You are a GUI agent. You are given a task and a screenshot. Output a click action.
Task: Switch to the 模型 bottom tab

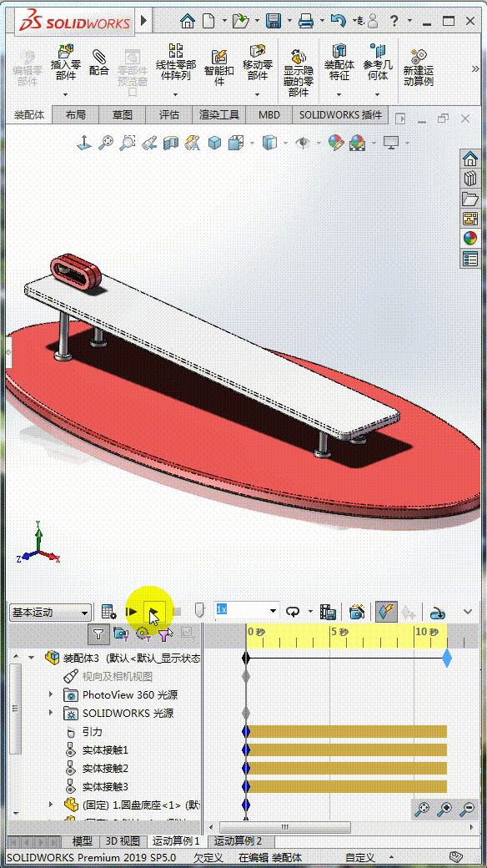pos(83,841)
